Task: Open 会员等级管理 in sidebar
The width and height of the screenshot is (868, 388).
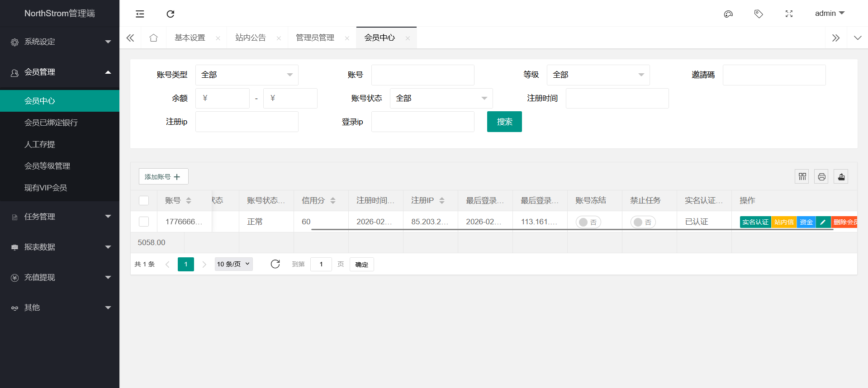Action: click(x=47, y=166)
